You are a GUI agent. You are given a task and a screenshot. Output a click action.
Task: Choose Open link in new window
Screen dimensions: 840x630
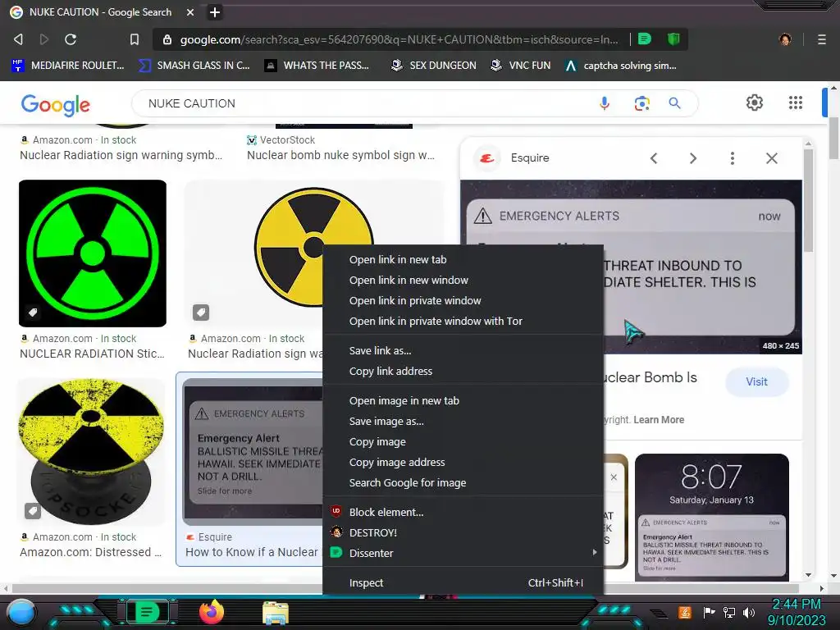(464, 281)
